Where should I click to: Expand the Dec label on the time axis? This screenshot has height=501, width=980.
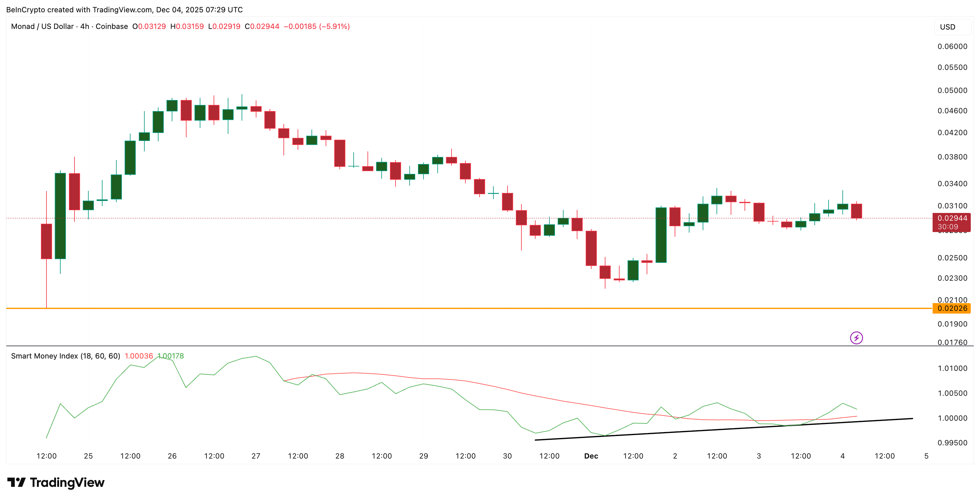(592, 455)
